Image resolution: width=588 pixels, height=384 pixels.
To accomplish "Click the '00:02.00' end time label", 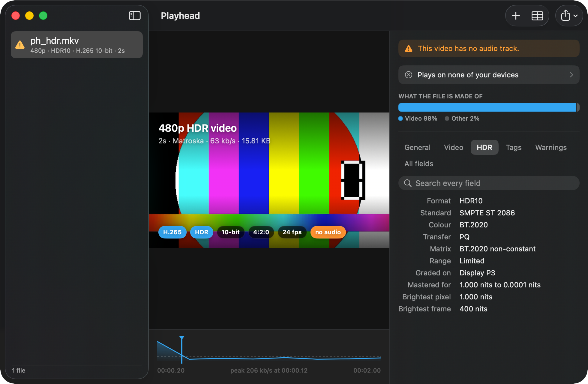I will 367,370.
